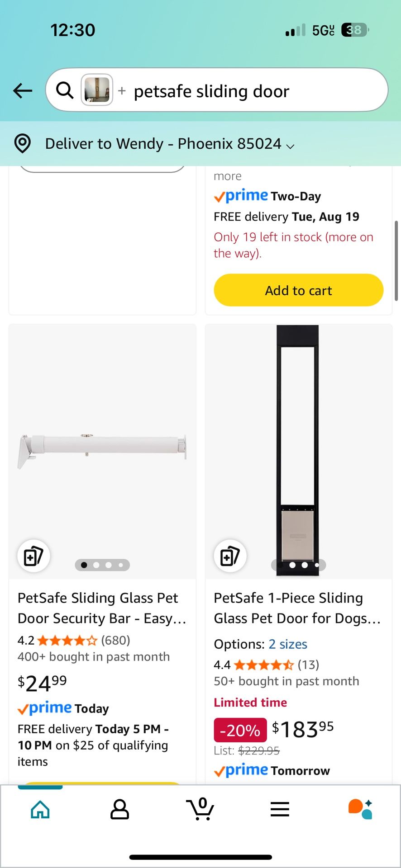The image size is (401, 868).
Task: Tap the delivery location pin icon
Action: [x=23, y=144]
